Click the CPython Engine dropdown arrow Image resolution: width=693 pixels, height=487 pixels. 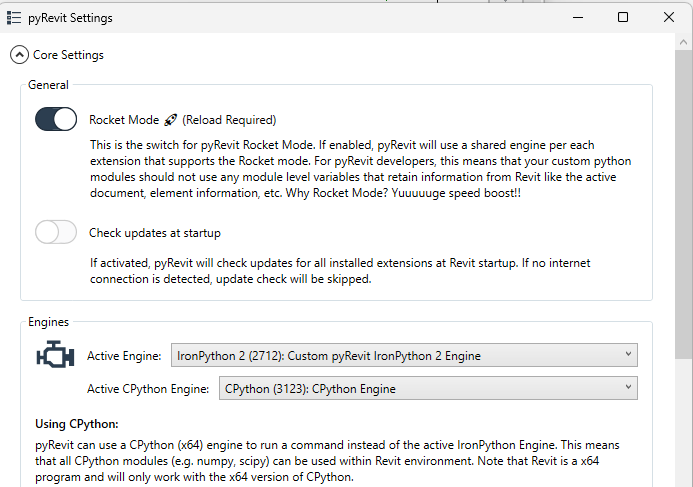pyautogui.click(x=628, y=388)
